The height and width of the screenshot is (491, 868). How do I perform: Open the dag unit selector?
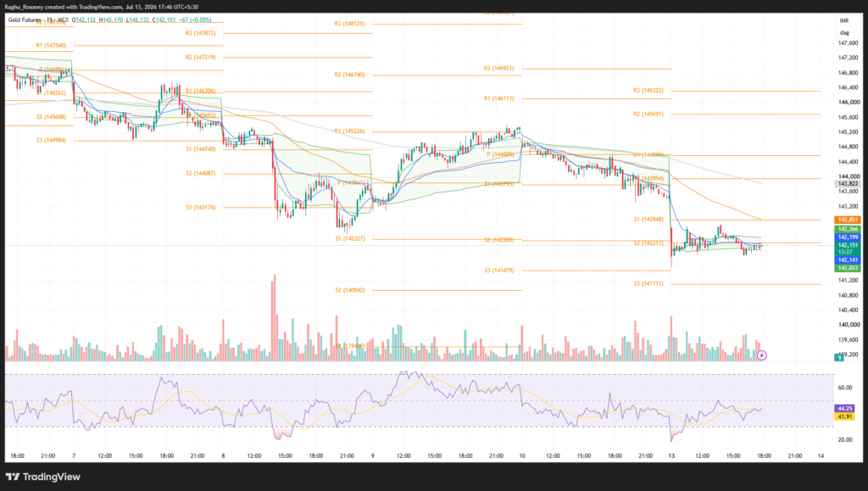(844, 33)
